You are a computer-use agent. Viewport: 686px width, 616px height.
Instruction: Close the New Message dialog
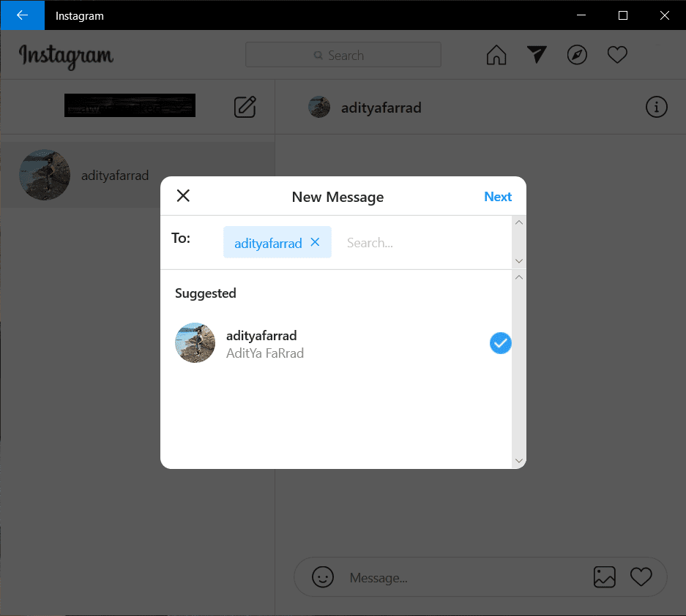pyautogui.click(x=183, y=195)
